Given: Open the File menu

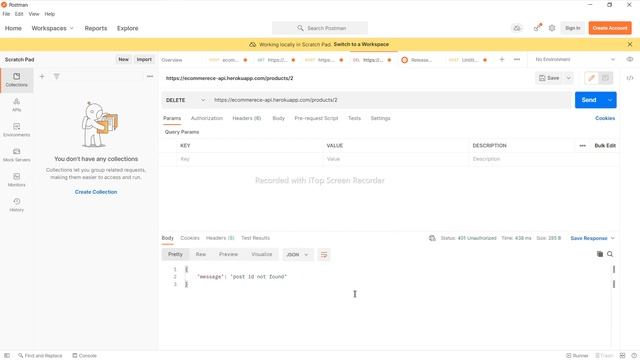Looking at the screenshot, I should pos(6,14).
